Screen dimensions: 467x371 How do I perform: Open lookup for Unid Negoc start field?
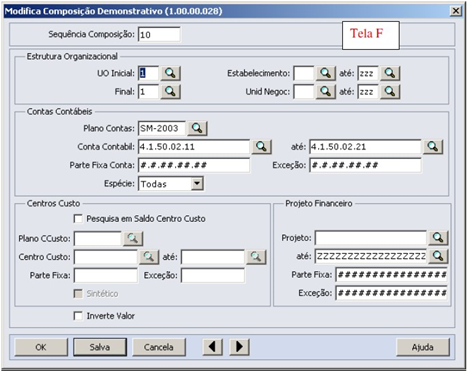325,92
